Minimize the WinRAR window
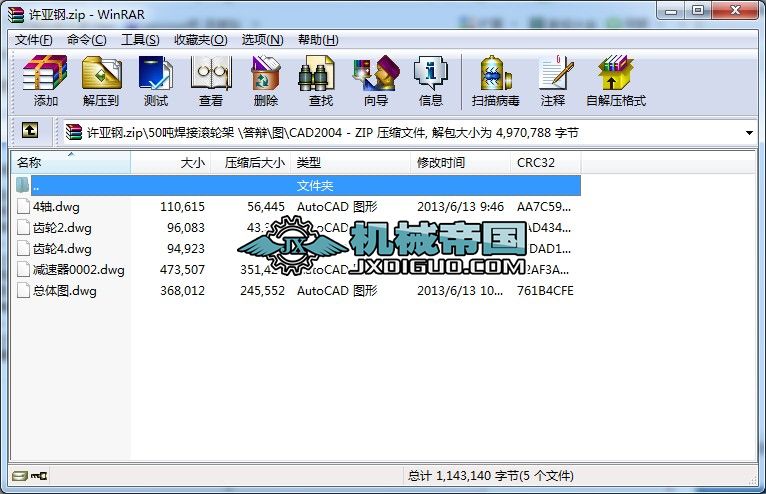766x494 pixels. pyautogui.click(x=671, y=11)
